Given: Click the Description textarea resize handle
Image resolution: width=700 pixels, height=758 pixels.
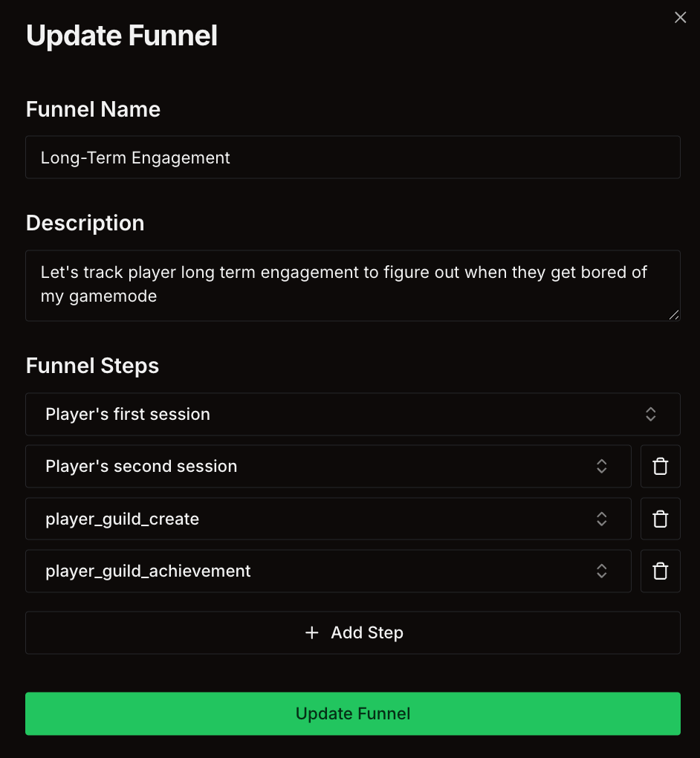Looking at the screenshot, I should (673, 314).
